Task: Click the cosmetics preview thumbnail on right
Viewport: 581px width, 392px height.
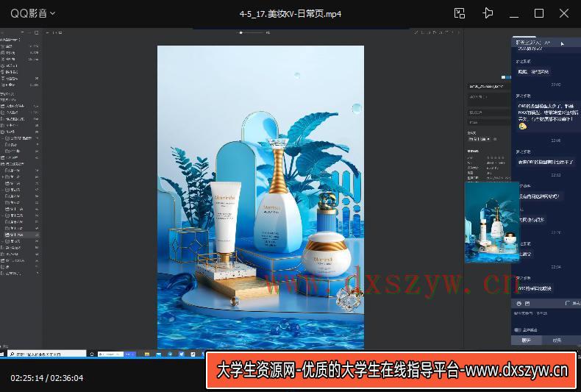Action: [492, 222]
